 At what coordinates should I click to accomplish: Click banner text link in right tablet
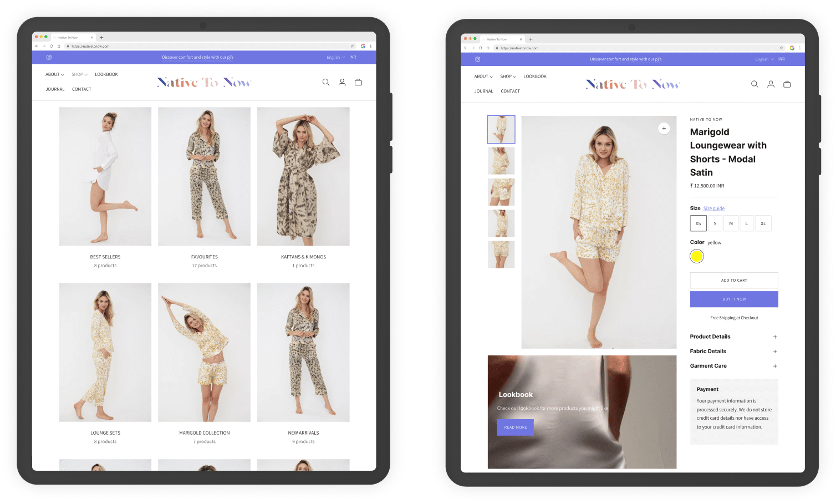(x=626, y=59)
